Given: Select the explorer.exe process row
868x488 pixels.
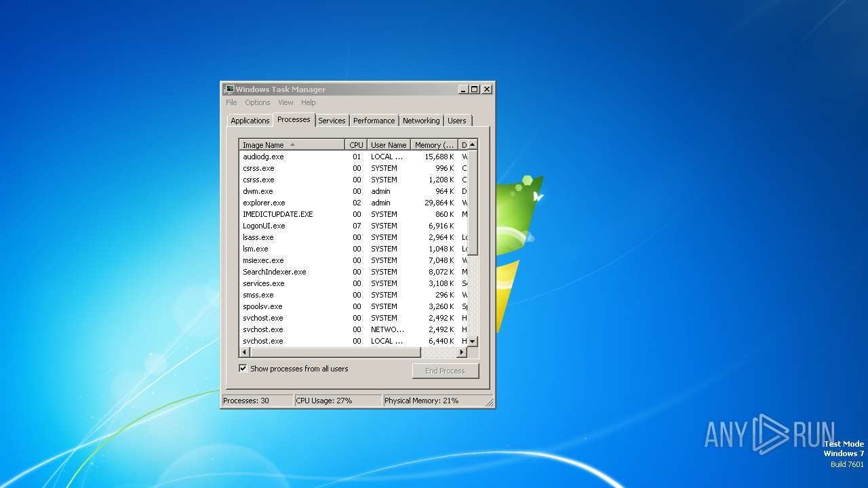Looking at the screenshot, I should 353,203.
